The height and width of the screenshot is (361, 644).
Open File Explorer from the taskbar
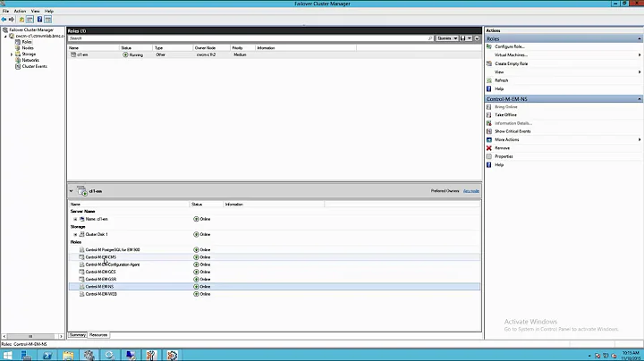pos(68,356)
